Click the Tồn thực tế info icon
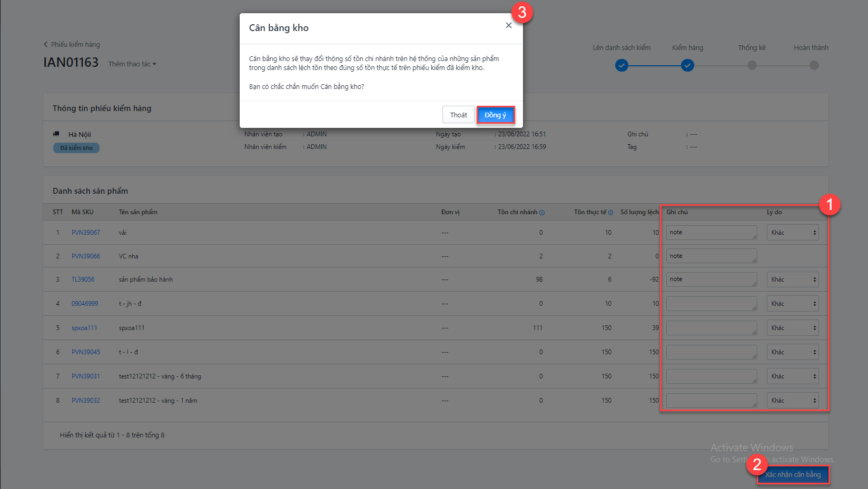Image resolution: width=868 pixels, height=489 pixels. [x=611, y=213]
